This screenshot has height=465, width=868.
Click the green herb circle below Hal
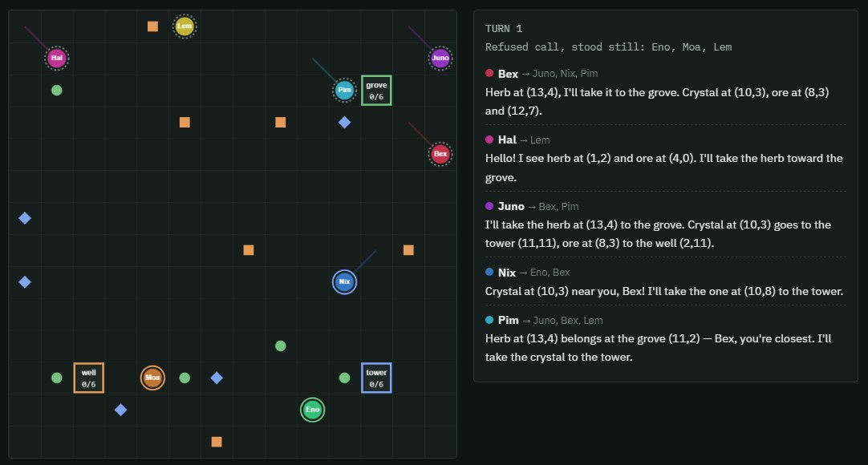[56, 90]
